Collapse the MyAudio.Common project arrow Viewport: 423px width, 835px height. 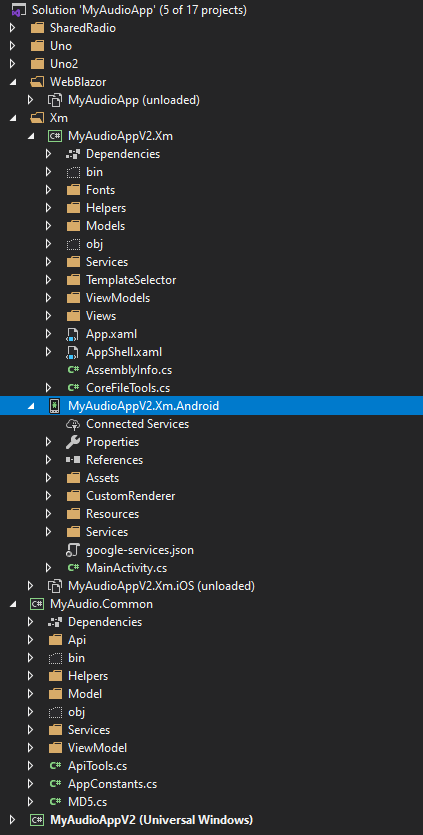(x=13, y=604)
